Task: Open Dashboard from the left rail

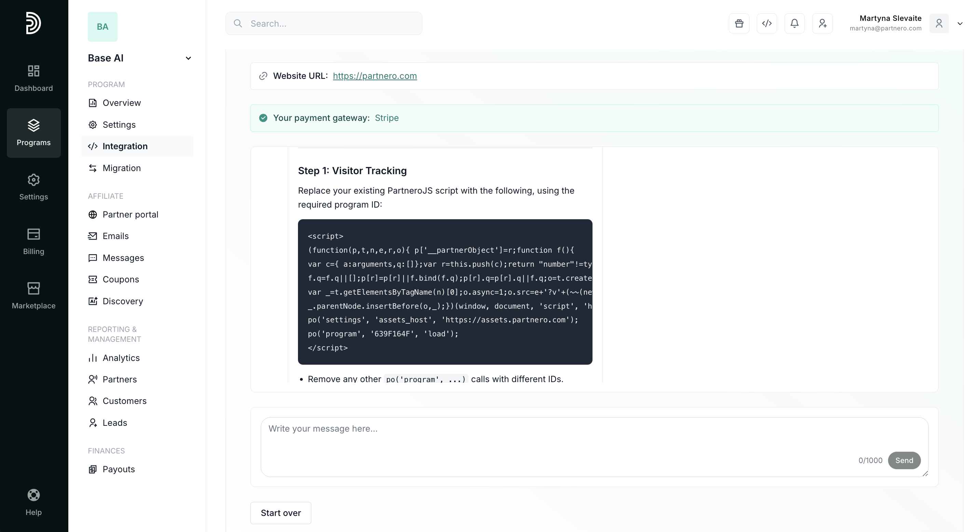Action: tap(33, 78)
